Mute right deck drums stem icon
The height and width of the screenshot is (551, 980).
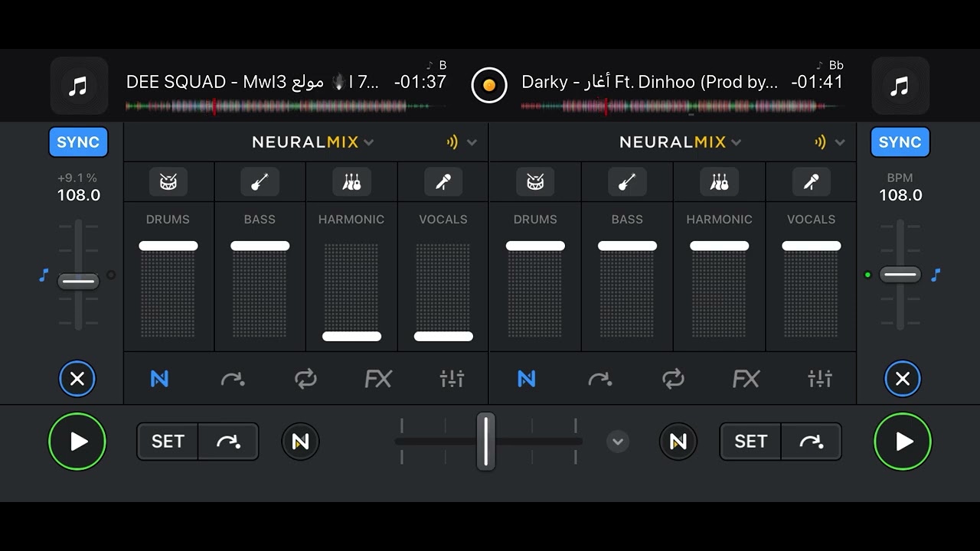(x=535, y=182)
